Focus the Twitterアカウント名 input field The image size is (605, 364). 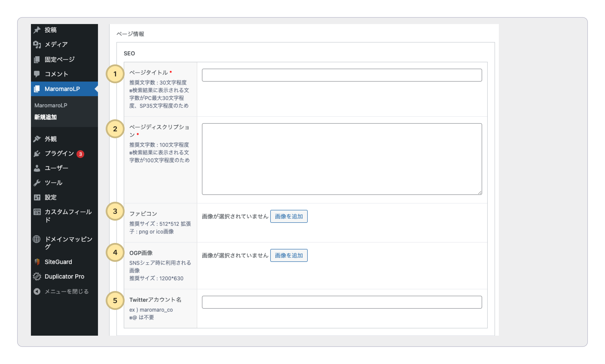342,302
